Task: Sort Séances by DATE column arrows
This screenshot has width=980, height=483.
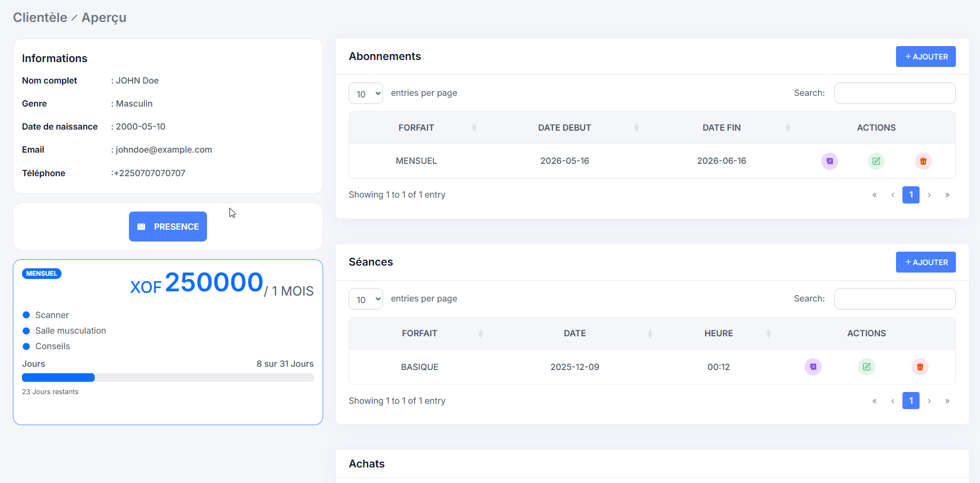Action: click(x=649, y=333)
